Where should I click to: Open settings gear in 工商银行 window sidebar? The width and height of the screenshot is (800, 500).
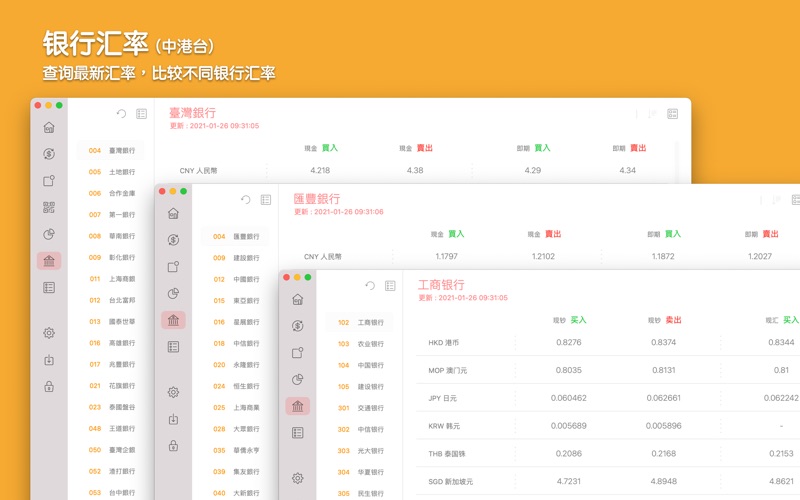[x=298, y=478]
